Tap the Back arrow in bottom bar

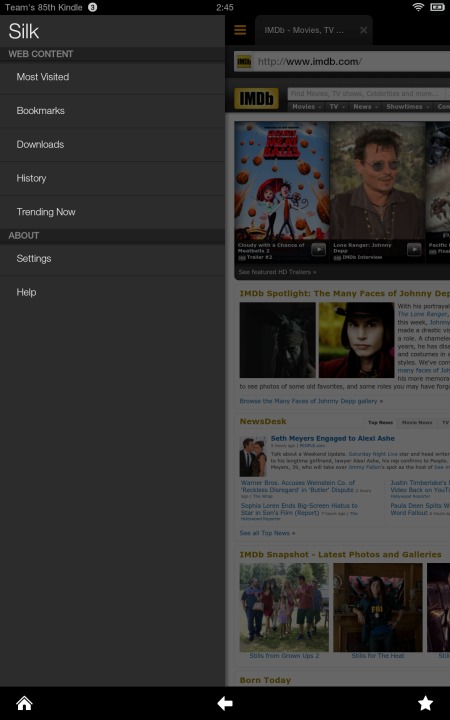coord(225,703)
